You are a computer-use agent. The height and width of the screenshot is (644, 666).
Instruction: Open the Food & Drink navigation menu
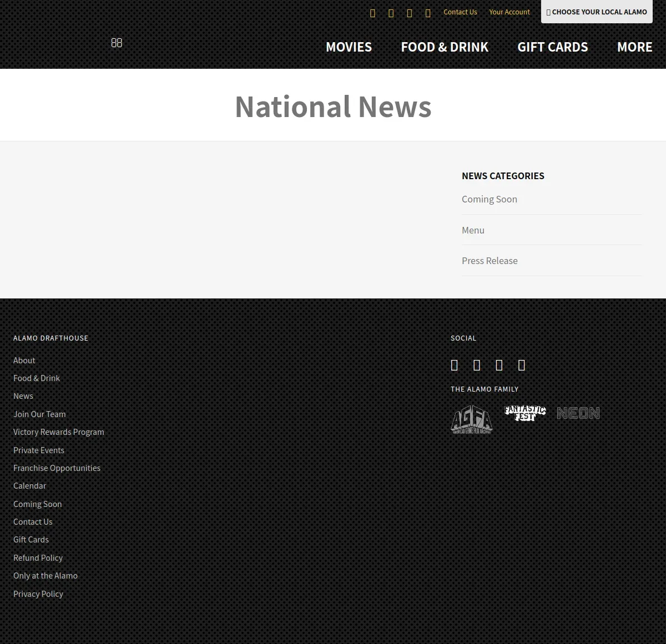445,47
